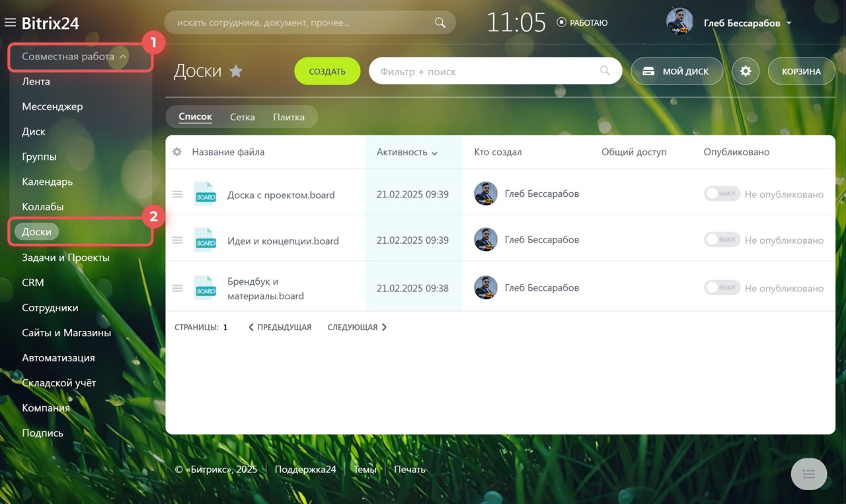Image resolution: width=846 pixels, height=504 pixels.
Task: Focus the top employee and document search field
Action: 310,22
